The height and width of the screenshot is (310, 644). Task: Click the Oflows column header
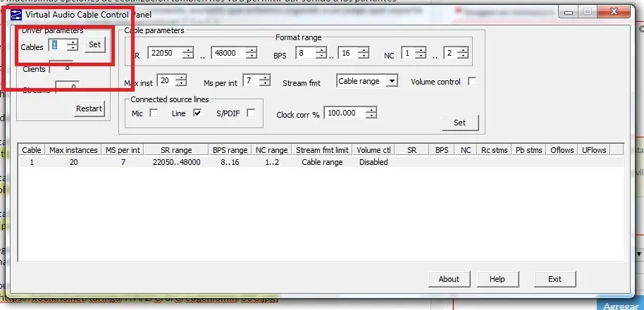pyautogui.click(x=562, y=150)
